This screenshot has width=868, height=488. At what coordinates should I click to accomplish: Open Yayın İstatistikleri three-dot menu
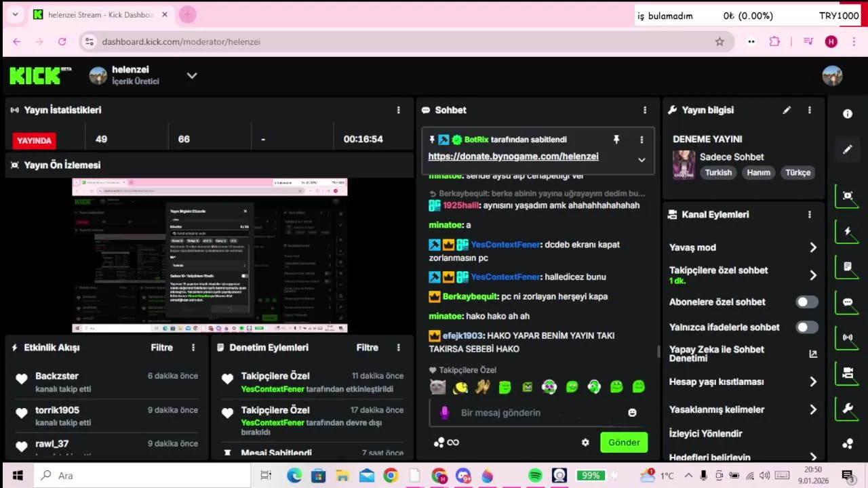(x=399, y=110)
